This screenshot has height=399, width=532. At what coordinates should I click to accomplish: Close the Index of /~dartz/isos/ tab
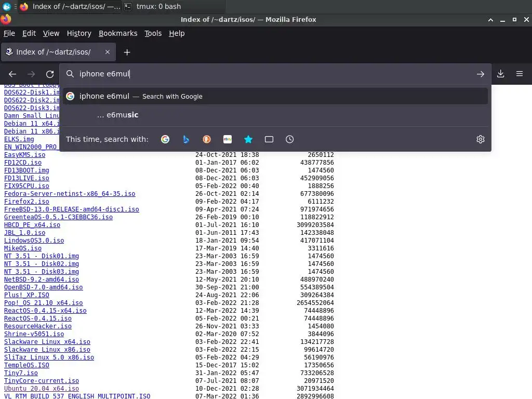click(108, 52)
